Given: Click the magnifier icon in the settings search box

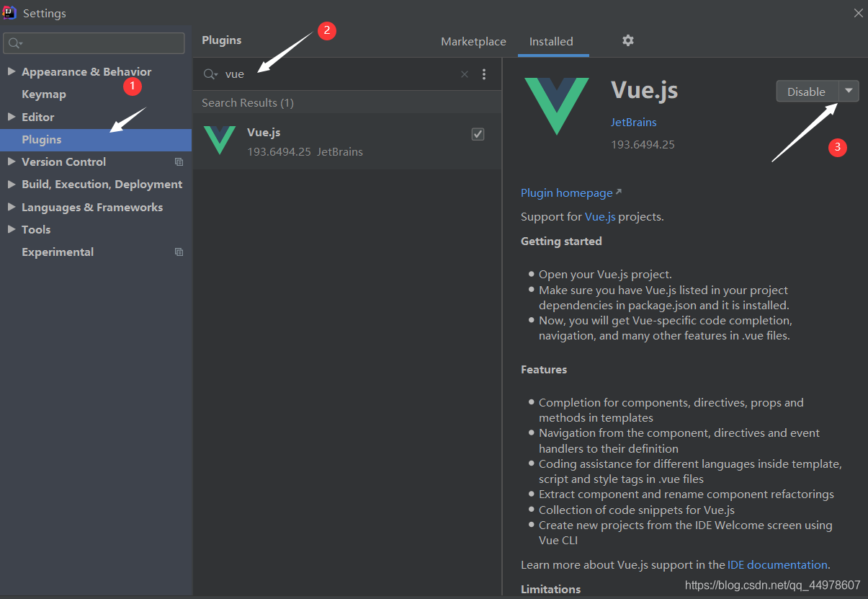Looking at the screenshot, I should pos(16,43).
